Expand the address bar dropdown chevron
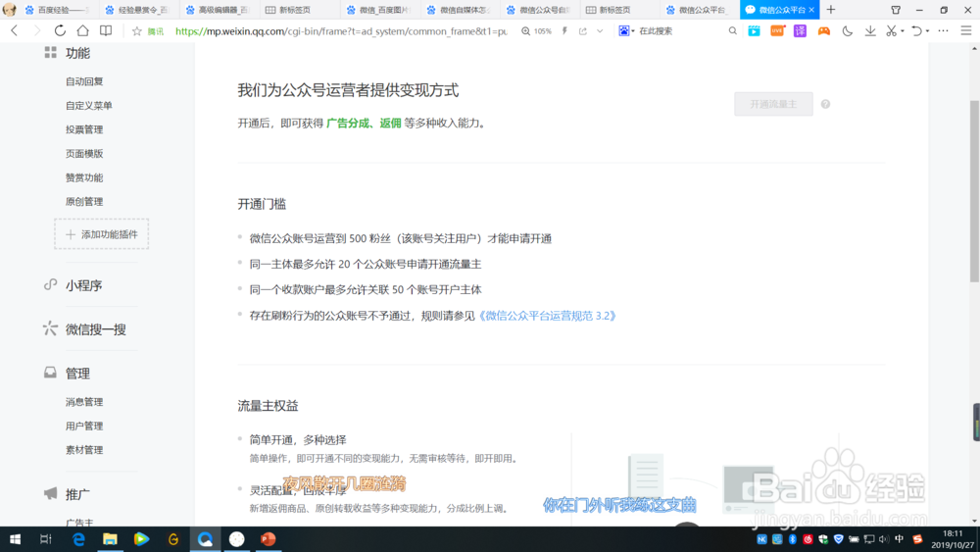 [x=600, y=30]
